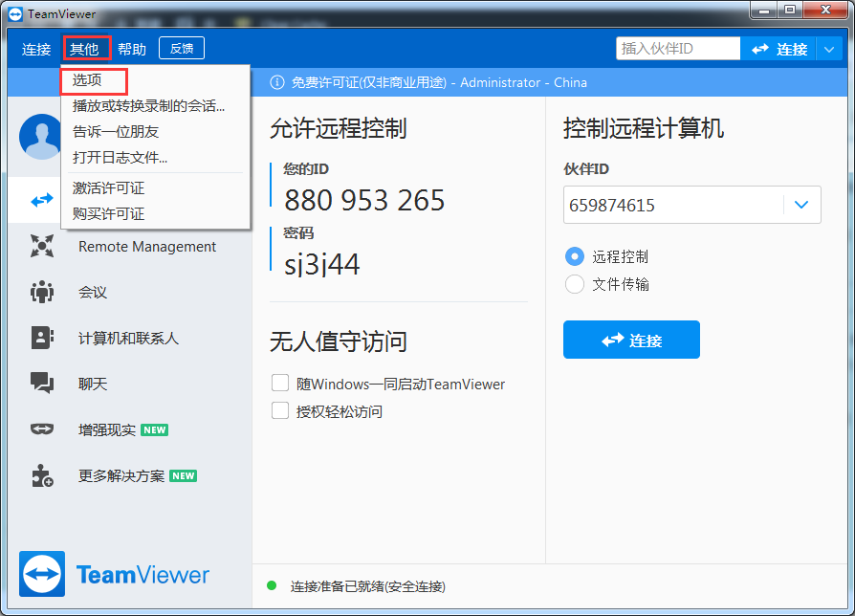This screenshot has height=616, width=855.
Task: Click the password sj3j44
Action: coord(321,264)
